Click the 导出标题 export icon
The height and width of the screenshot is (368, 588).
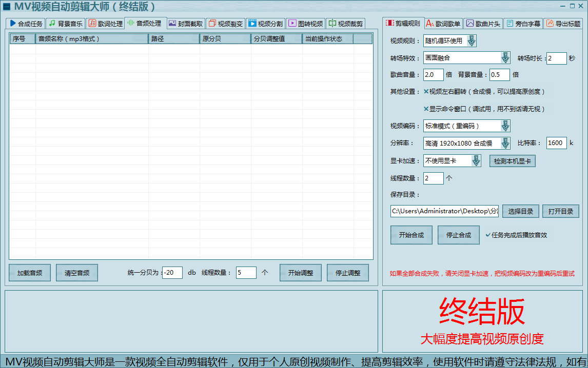point(550,23)
